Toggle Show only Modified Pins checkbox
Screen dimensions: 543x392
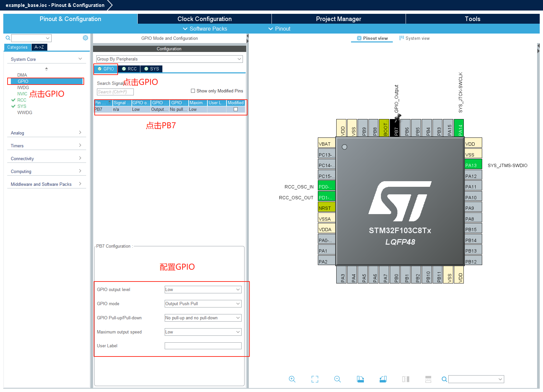(193, 91)
